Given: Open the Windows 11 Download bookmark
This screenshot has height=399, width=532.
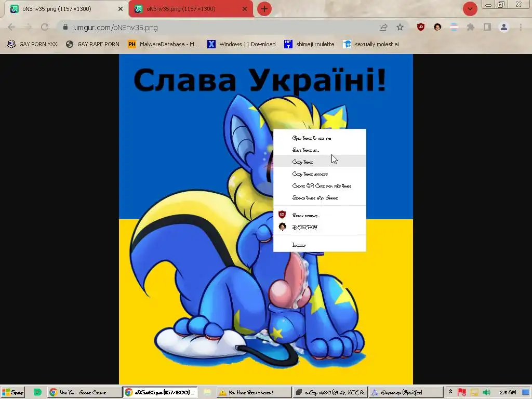Looking at the screenshot, I should [242, 44].
